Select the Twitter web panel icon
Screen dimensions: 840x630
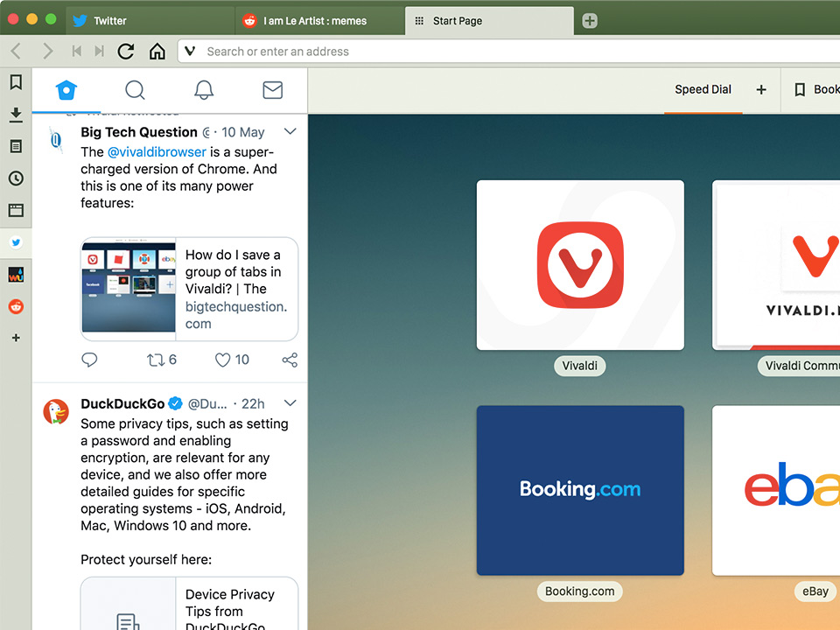pyautogui.click(x=16, y=242)
